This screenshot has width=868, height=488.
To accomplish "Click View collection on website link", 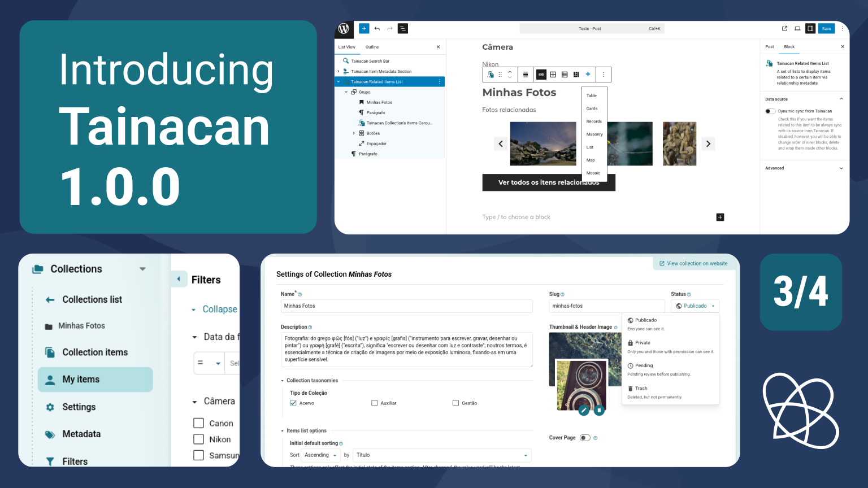I will click(x=693, y=264).
